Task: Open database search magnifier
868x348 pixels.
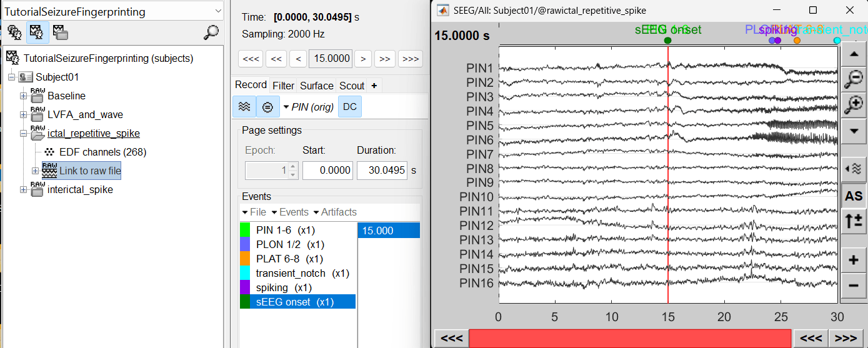Action: pyautogui.click(x=211, y=32)
